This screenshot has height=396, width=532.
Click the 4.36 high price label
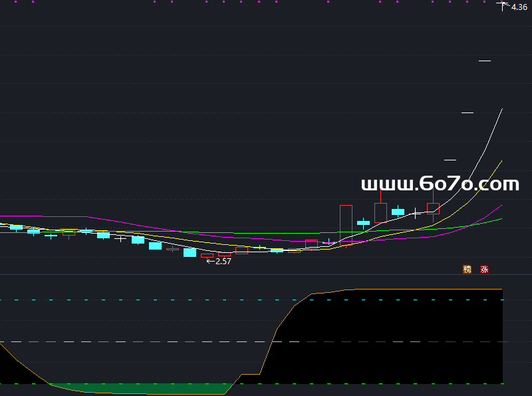(x=518, y=7)
